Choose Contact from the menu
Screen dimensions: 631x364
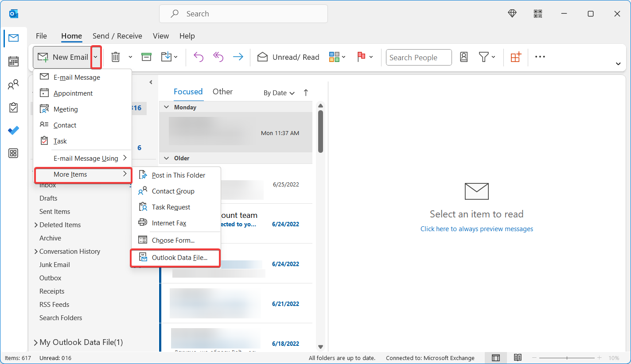[82, 125]
